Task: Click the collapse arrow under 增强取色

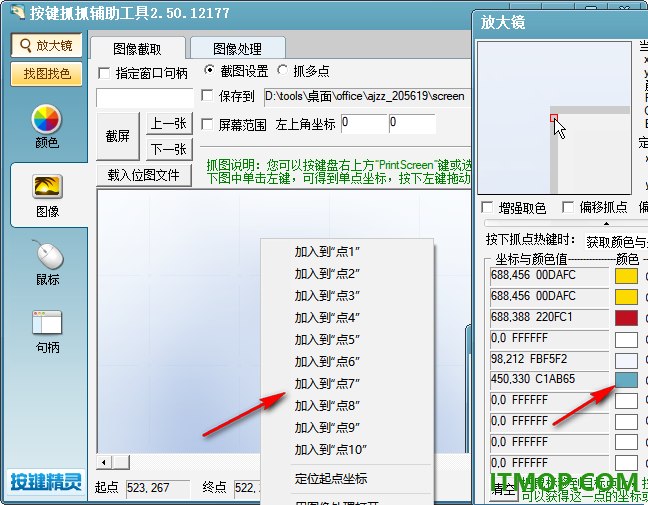Action: click(606, 224)
